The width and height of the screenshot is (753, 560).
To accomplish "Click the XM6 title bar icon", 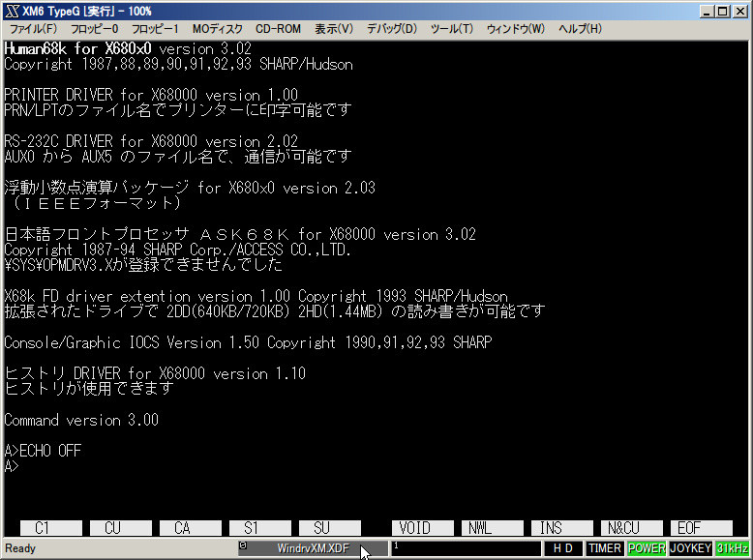I will pyautogui.click(x=13, y=11).
